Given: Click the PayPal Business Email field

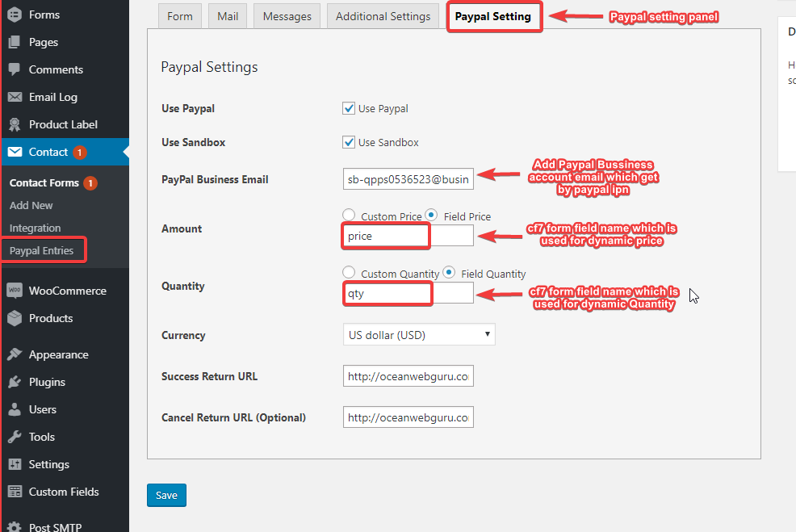Looking at the screenshot, I should pos(408,179).
